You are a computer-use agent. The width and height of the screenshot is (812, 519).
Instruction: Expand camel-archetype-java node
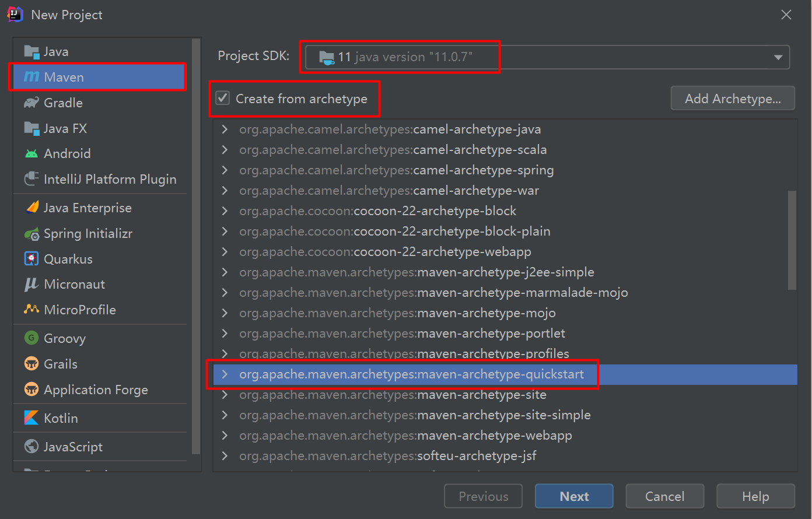click(x=225, y=129)
